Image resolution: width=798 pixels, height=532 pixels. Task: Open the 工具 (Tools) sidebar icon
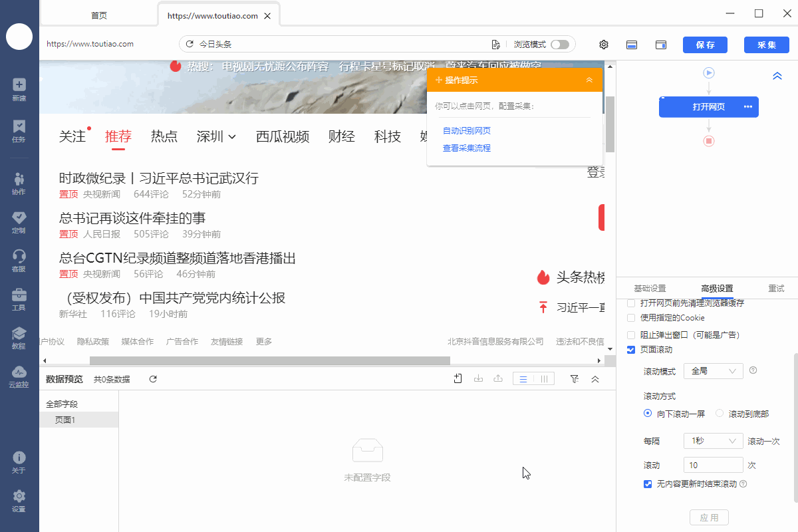tap(19, 299)
